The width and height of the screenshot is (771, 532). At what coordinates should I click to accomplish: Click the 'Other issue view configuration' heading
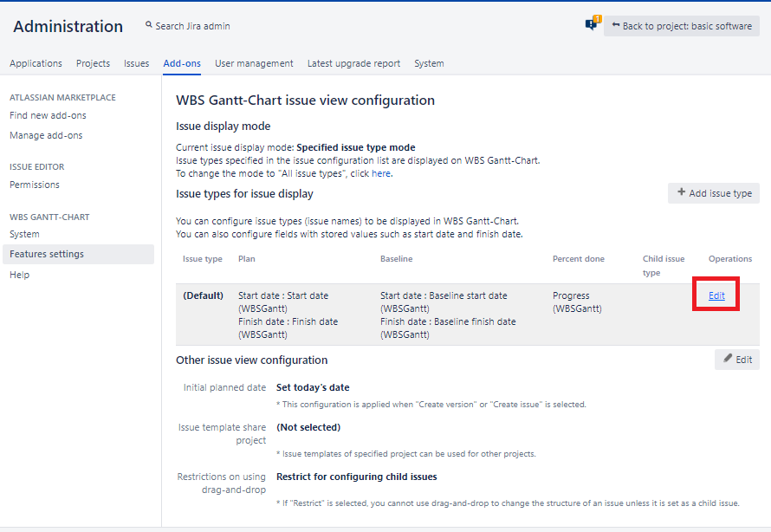[x=252, y=360]
